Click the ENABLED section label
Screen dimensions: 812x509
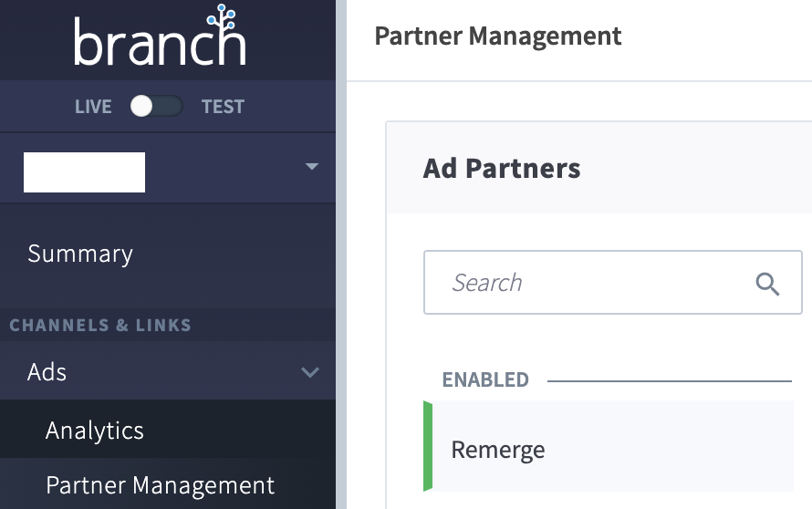pos(485,380)
